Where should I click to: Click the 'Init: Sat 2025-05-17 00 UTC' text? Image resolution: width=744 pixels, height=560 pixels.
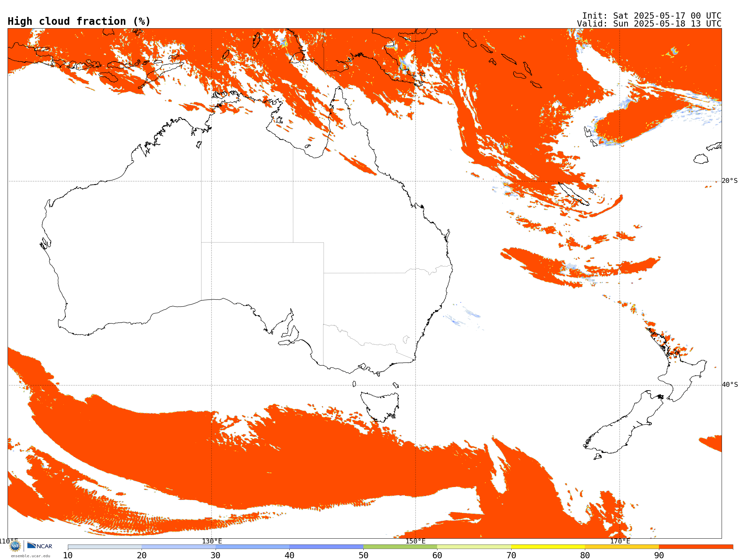[x=651, y=16]
